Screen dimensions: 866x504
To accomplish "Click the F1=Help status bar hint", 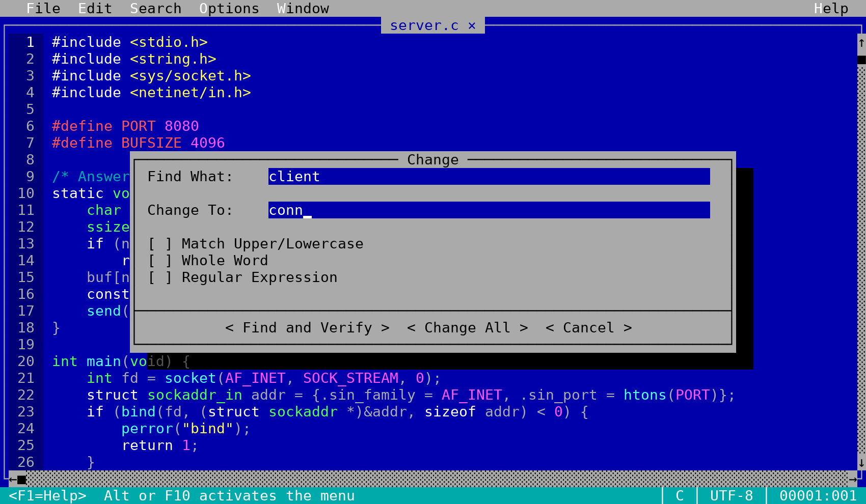I will click(x=47, y=496).
